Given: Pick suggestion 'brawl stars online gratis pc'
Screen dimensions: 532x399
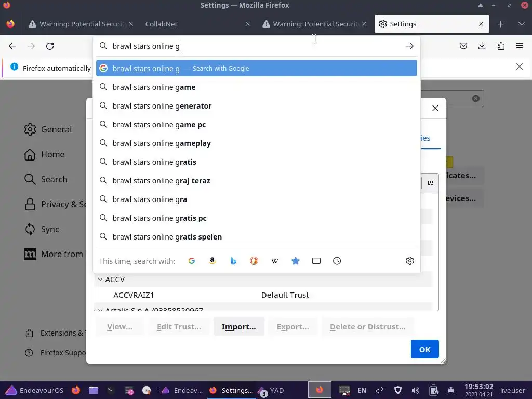Looking at the screenshot, I should (x=257, y=218).
